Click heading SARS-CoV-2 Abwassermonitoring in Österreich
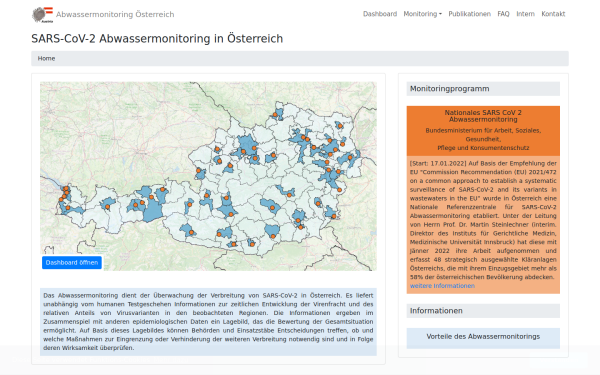This screenshot has width=600, height=375. pos(157,39)
